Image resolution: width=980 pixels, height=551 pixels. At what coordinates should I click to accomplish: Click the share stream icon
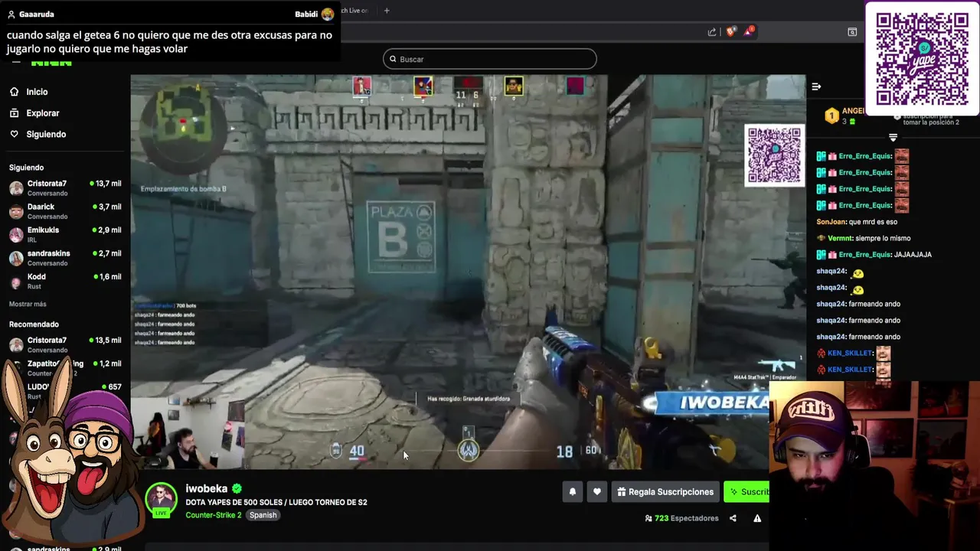pos(733,518)
